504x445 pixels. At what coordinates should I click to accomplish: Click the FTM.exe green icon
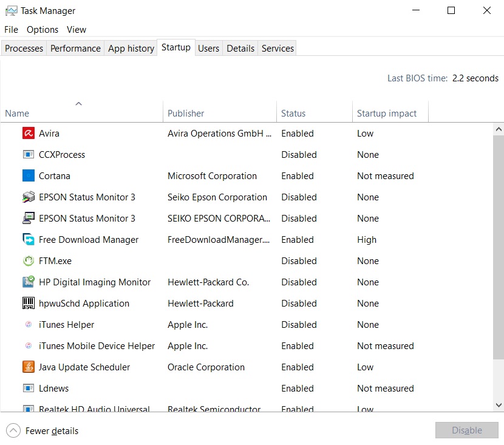pyautogui.click(x=29, y=260)
